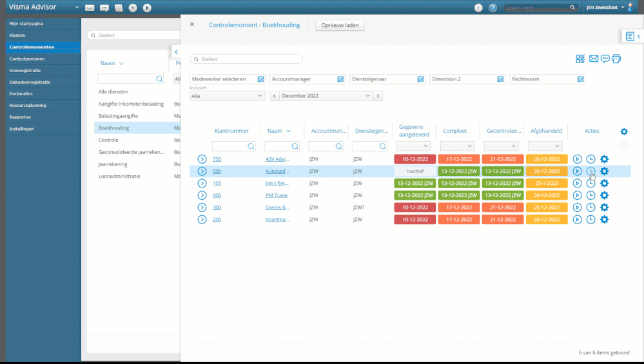Click yellow 25-1-2023 status for client 105

pyautogui.click(x=547, y=183)
